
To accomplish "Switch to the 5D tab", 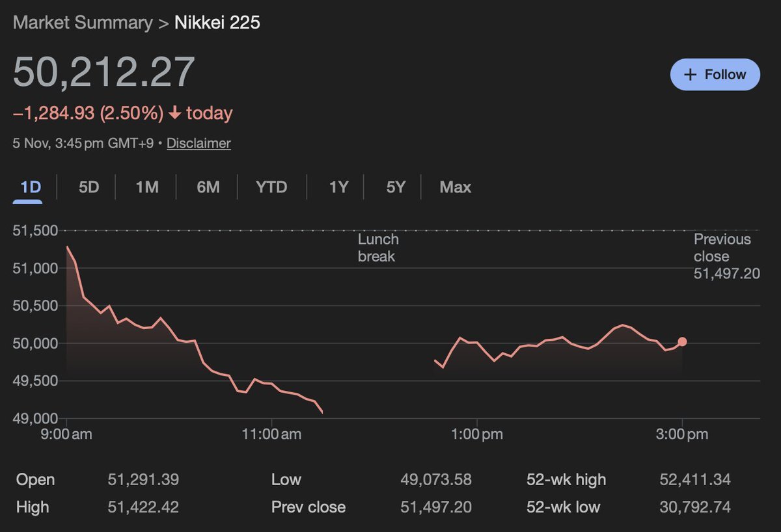I will click(89, 187).
